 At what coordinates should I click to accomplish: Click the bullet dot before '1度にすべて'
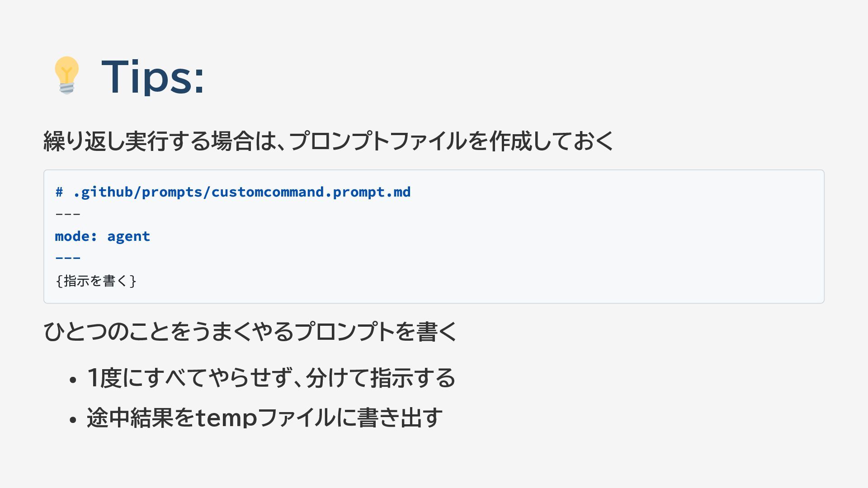[73, 380]
